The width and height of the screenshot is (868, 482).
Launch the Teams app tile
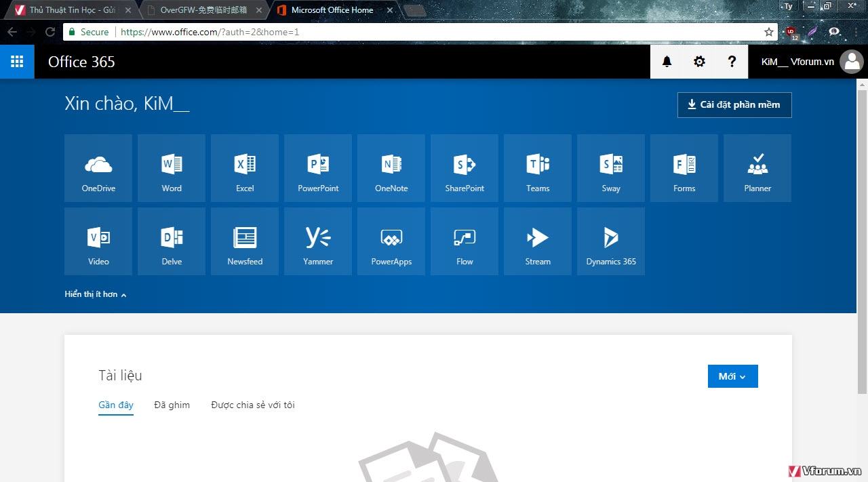538,168
